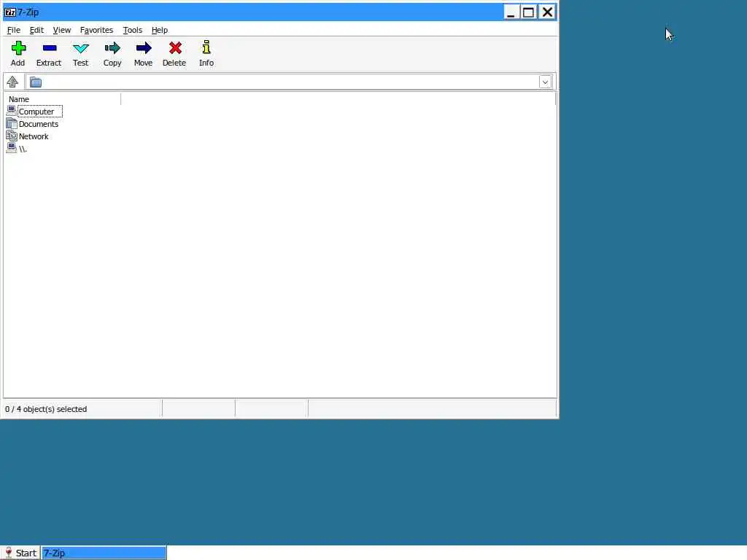Open the Help menu

(x=160, y=30)
